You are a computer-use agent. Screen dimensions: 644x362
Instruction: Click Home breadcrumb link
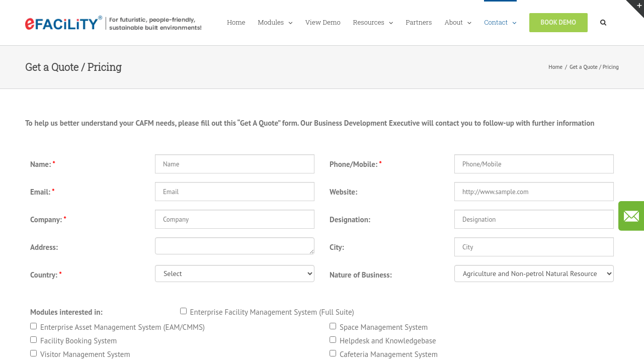(555, 67)
